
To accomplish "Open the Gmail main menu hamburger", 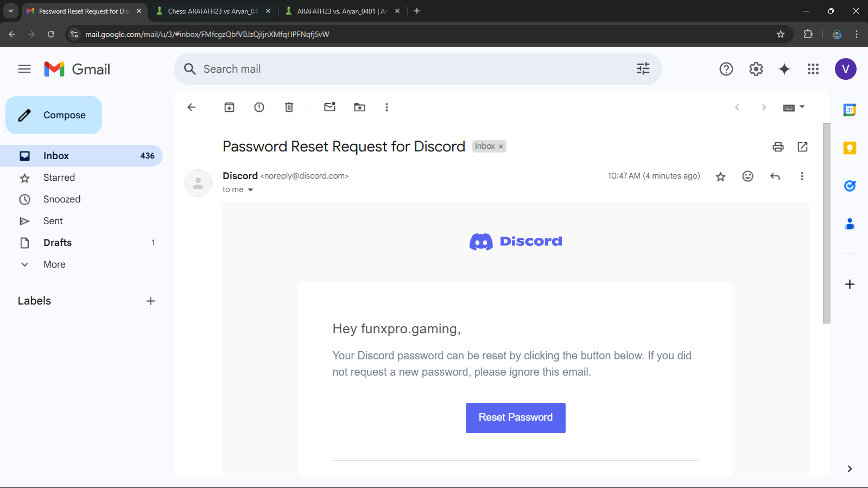I will (x=24, y=69).
